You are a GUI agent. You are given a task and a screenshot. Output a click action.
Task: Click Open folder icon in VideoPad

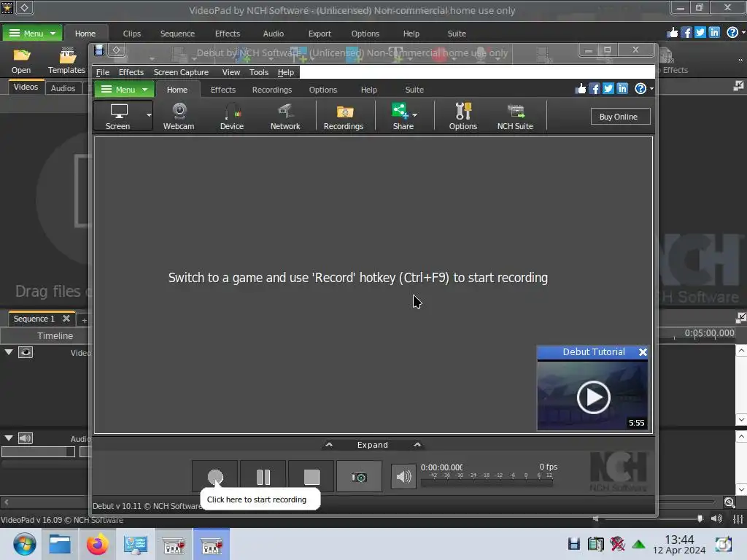point(21,61)
